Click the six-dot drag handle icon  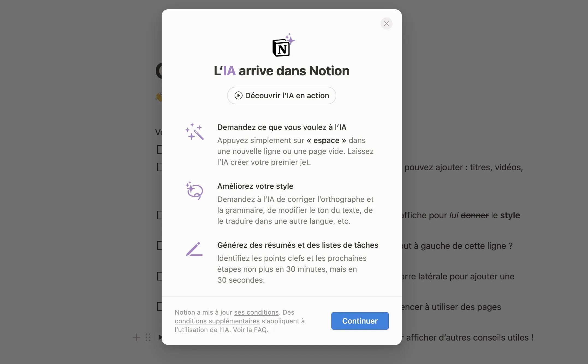point(148,337)
